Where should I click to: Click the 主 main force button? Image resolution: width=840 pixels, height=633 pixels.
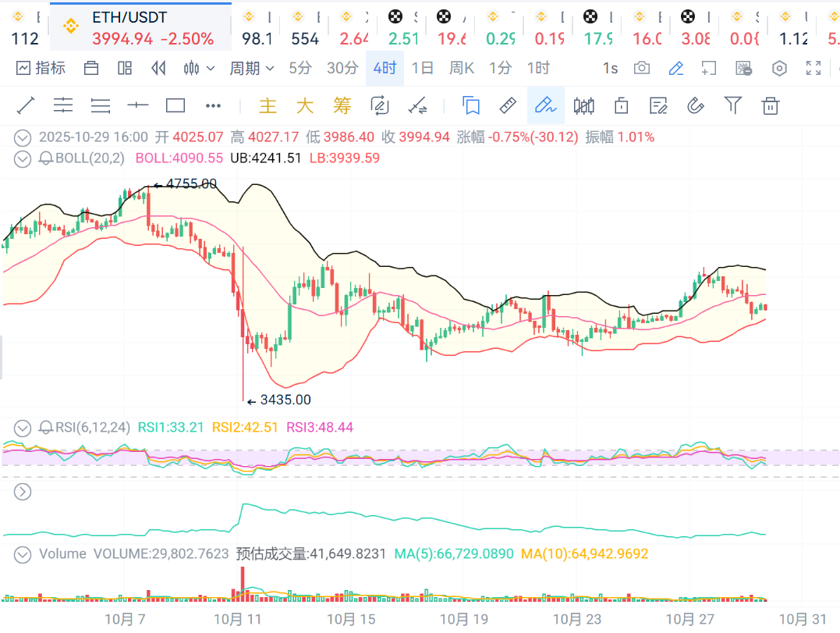pyautogui.click(x=268, y=105)
